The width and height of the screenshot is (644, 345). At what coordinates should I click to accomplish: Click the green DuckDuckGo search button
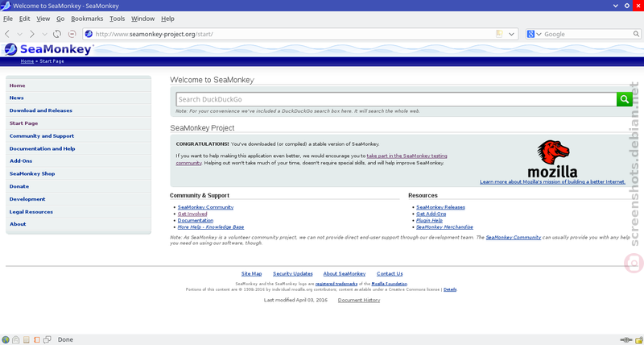click(x=625, y=99)
